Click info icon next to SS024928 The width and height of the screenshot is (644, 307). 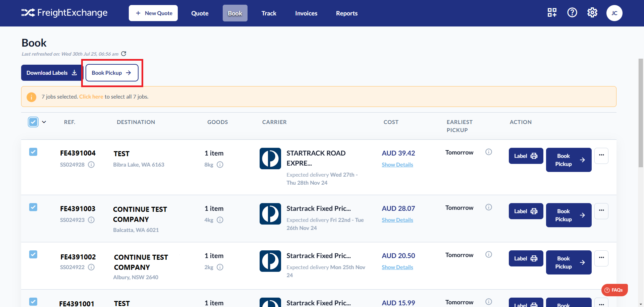[91, 165]
